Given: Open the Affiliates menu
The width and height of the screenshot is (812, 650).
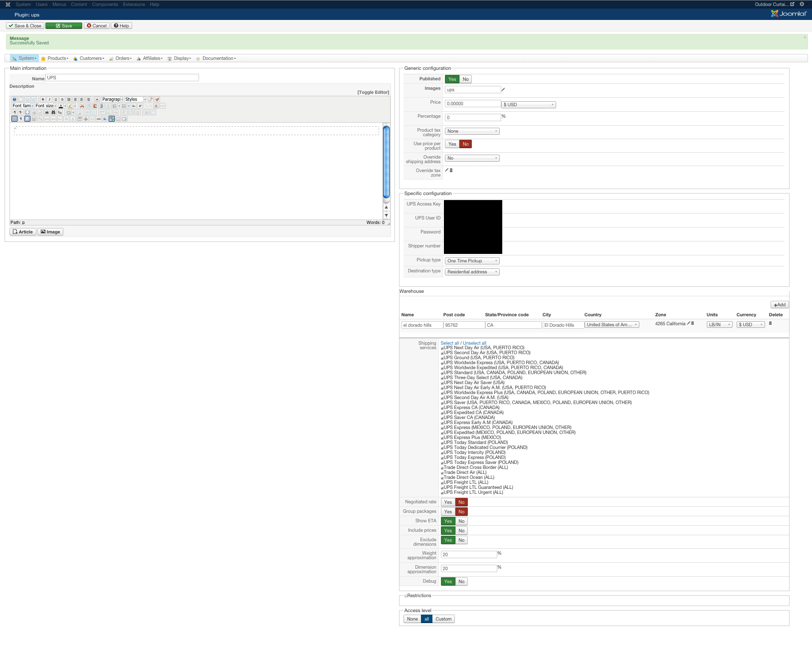Looking at the screenshot, I should [150, 58].
